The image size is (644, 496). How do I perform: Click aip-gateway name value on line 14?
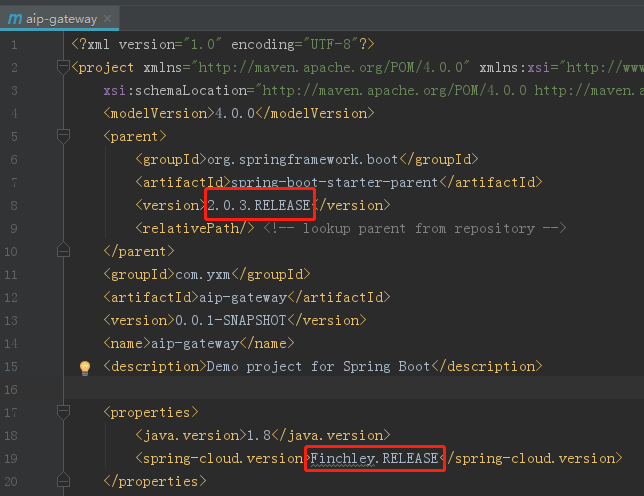[195, 343]
